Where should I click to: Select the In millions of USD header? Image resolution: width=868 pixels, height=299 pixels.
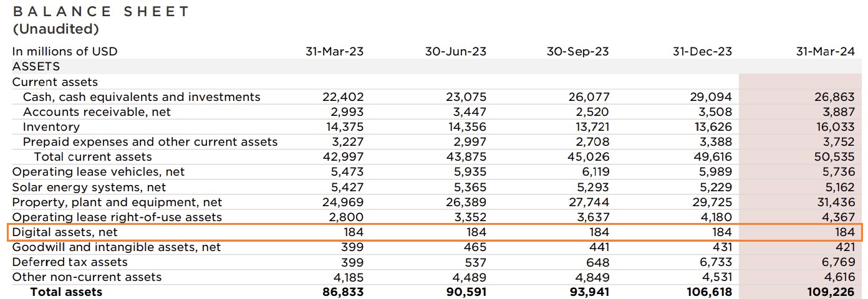pos(65,52)
